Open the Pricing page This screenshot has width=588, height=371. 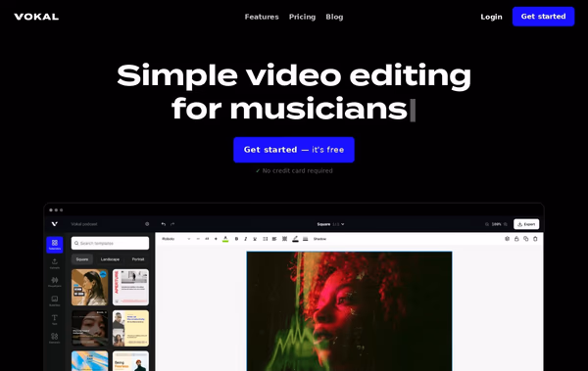[x=302, y=17]
